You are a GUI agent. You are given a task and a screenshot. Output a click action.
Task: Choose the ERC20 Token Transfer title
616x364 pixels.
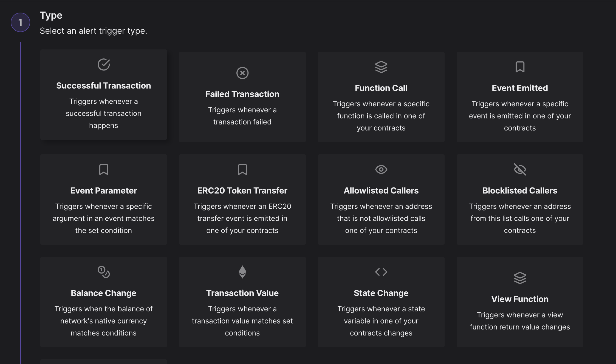(242, 190)
